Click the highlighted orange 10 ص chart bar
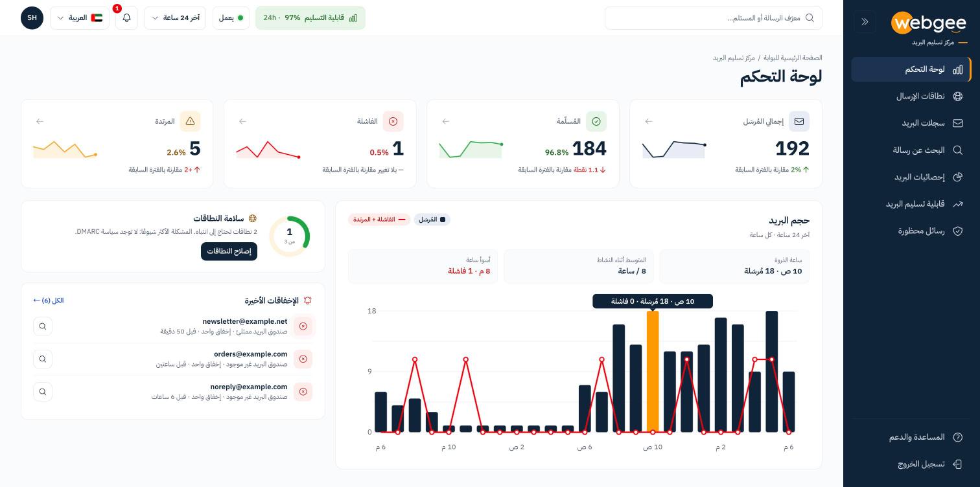This screenshot has width=980, height=487. pos(653,371)
